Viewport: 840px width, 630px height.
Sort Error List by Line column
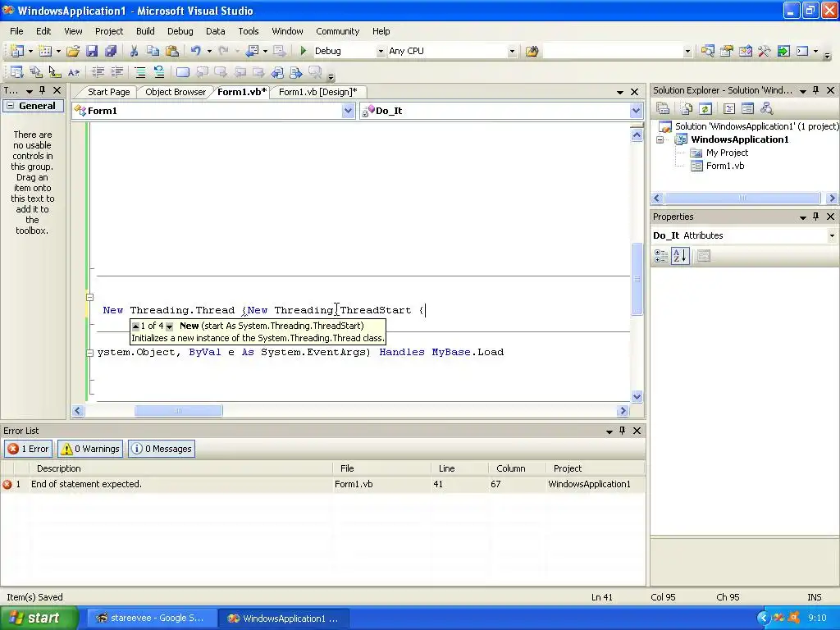click(x=459, y=468)
